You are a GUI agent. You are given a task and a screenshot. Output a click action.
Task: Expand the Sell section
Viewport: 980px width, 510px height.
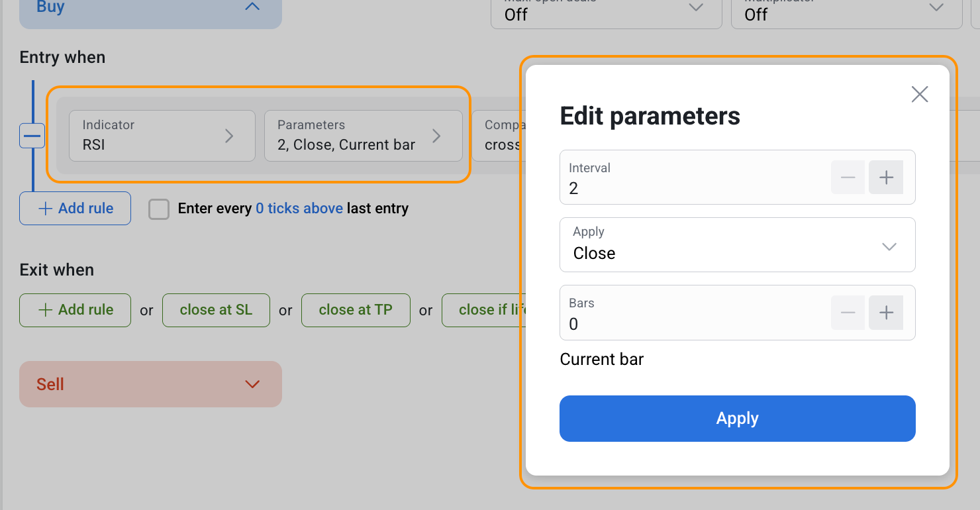tap(150, 384)
